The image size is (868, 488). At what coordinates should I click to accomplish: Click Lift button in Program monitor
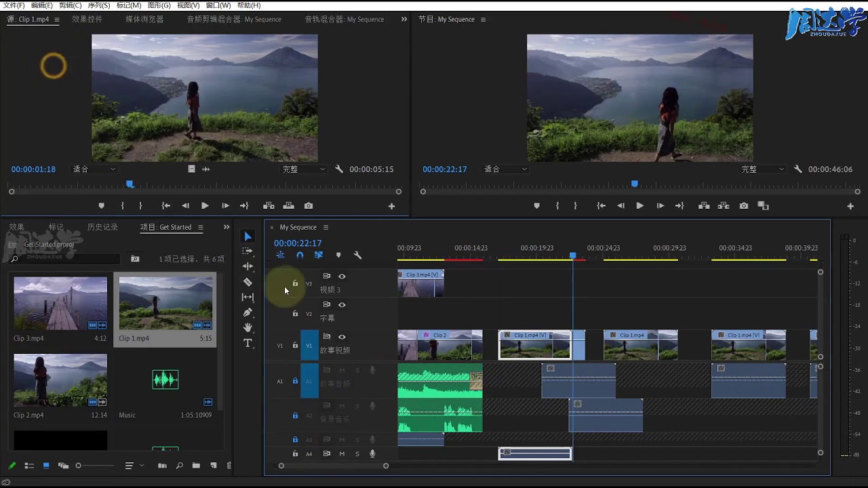pyautogui.click(x=704, y=206)
